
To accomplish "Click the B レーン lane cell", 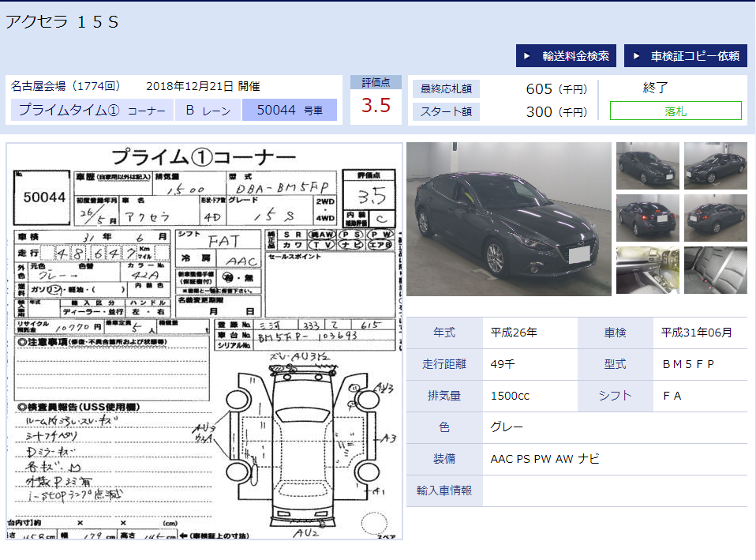I will click(208, 111).
